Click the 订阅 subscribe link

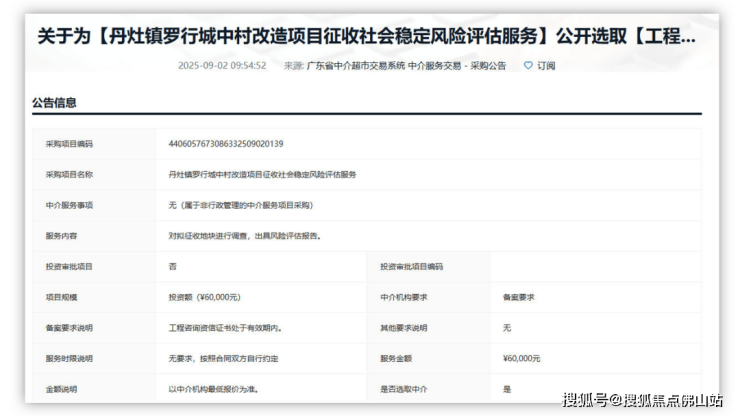(x=546, y=66)
